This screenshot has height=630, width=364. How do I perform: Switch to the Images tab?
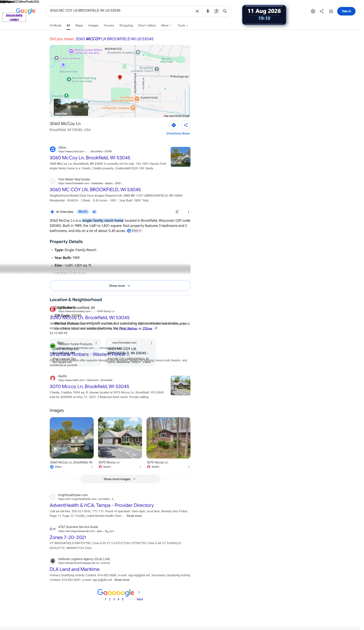click(x=93, y=25)
